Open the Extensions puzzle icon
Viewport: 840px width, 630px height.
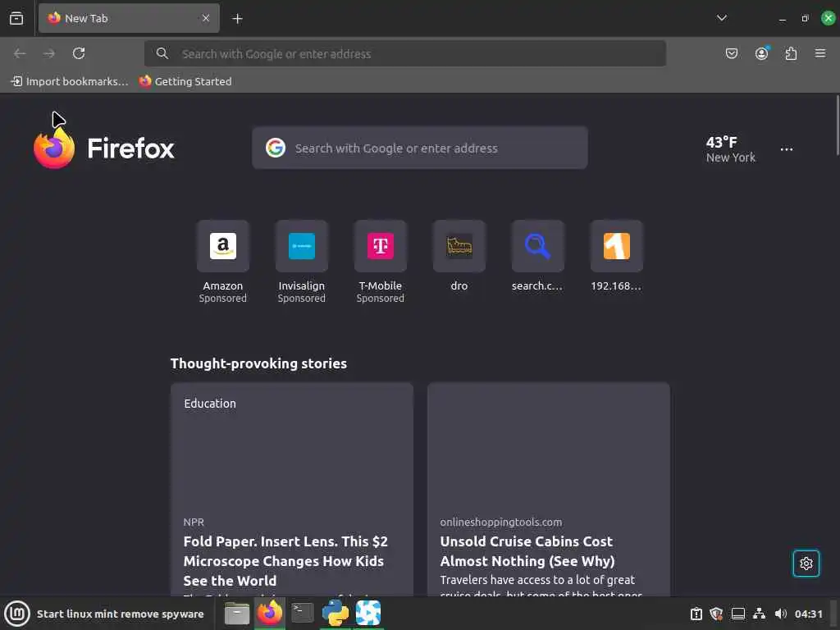point(791,53)
